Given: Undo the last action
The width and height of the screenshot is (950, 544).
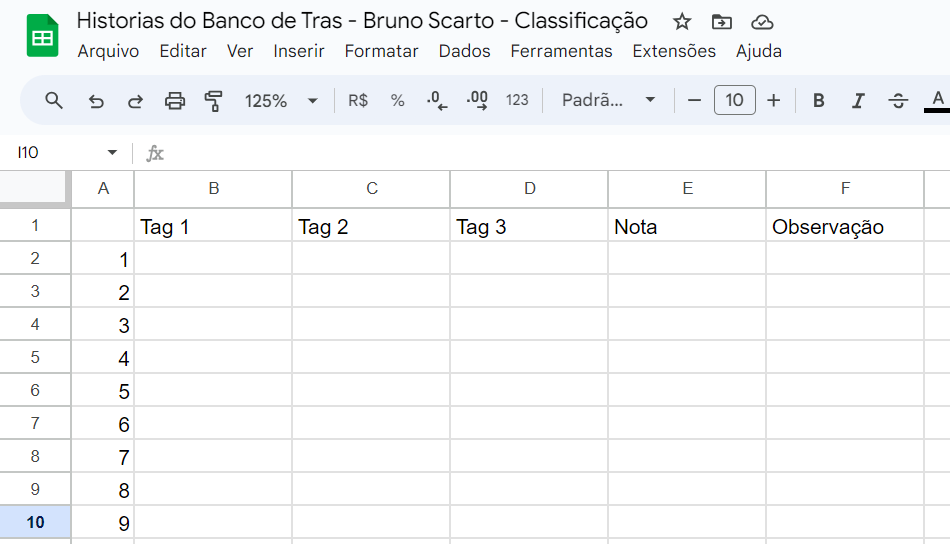Looking at the screenshot, I should 96,101.
